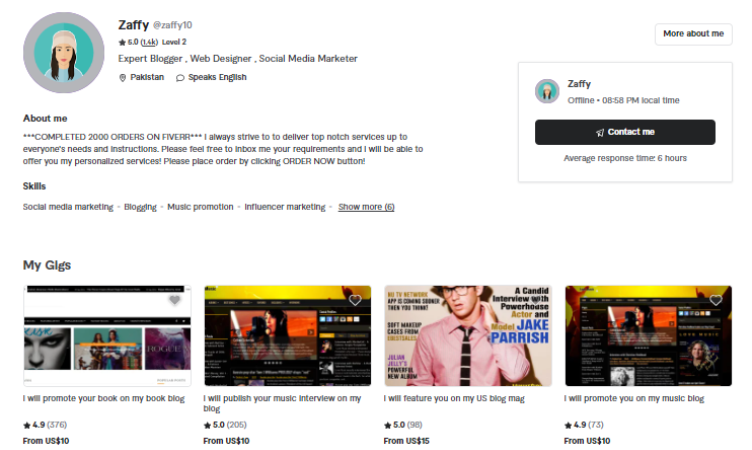Open the More about me section
This screenshot has height=450, width=752.
[x=693, y=34]
